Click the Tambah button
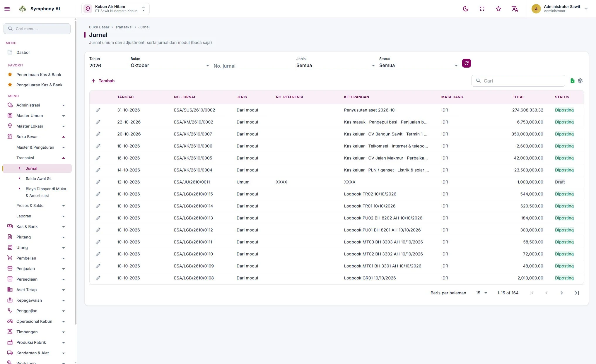The width and height of the screenshot is (596, 364). [103, 81]
